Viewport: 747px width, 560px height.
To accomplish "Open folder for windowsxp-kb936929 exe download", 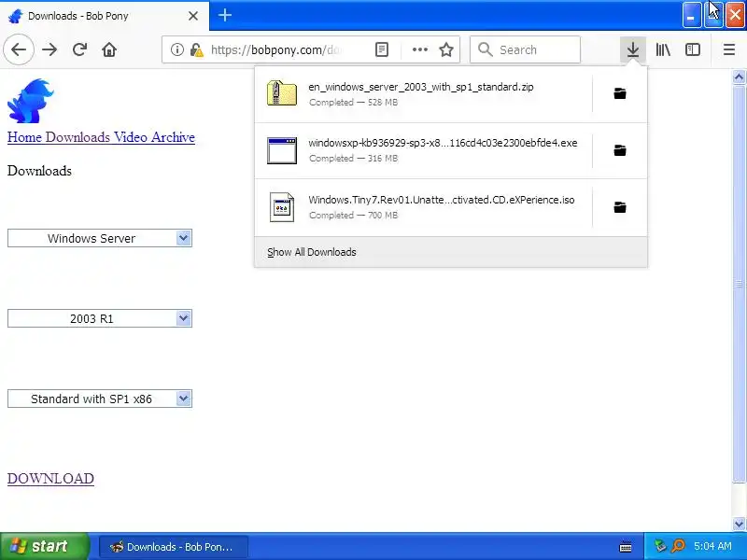I will click(620, 150).
